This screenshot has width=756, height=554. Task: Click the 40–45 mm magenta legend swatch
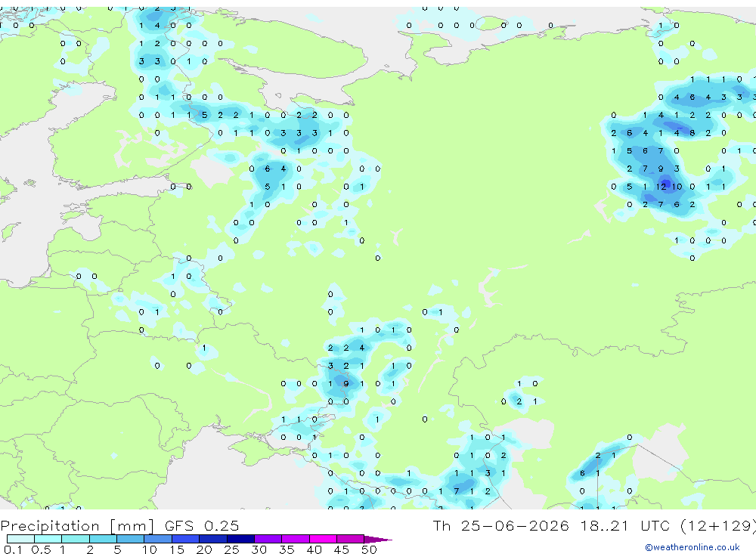[323, 539]
